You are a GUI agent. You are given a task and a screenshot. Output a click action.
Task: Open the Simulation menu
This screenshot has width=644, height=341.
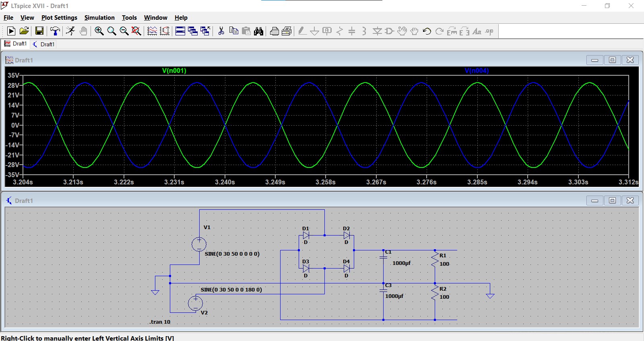point(99,18)
